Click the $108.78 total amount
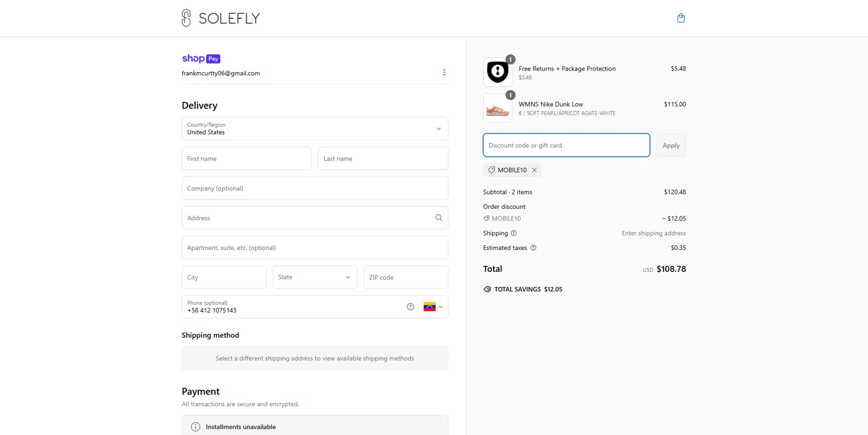Screen dimensions: 868x435 point(671,269)
